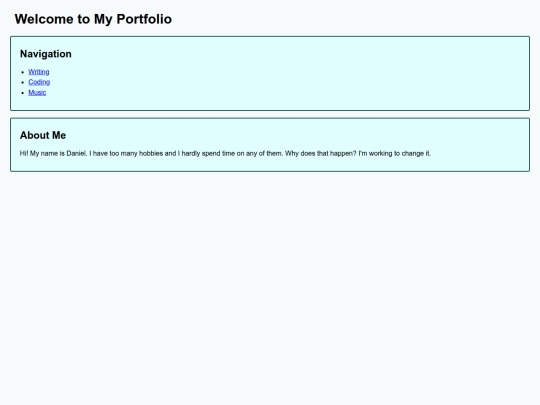This screenshot has height=405, width=540.
Task: Click the sentence "Why does that happen?"
Action: (x=321, y=154)
